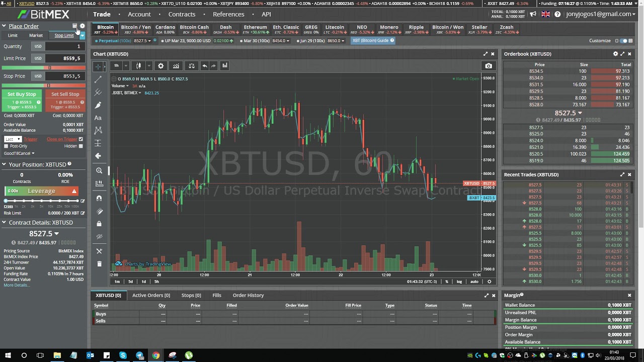Toggle log scale on chart
Image resolution: width=644 pixels, height=362 pixels.
point(459,282)
